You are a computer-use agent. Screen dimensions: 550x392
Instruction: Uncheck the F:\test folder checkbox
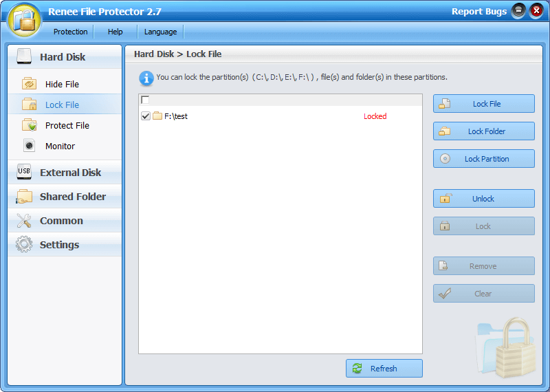(146, 116)
